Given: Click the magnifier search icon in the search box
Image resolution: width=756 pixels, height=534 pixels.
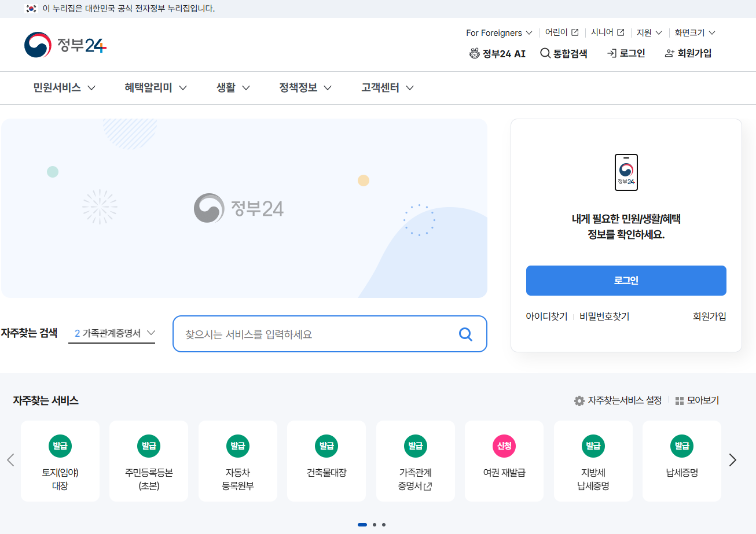Looking at the screenshot, I should [465, 334].
